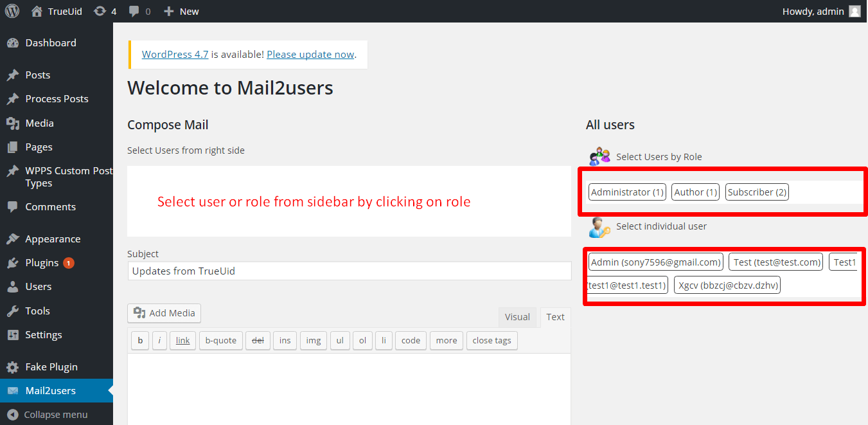Select the Subscriber (2) role
Screen dimensions: 868x425
point(757,192)
